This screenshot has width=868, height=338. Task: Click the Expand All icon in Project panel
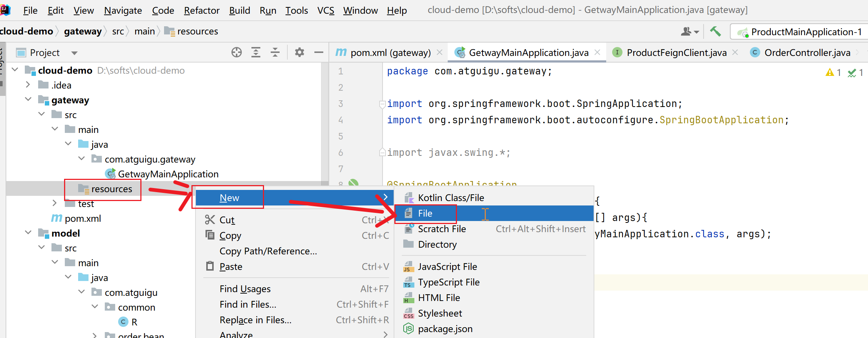point(256,53)
